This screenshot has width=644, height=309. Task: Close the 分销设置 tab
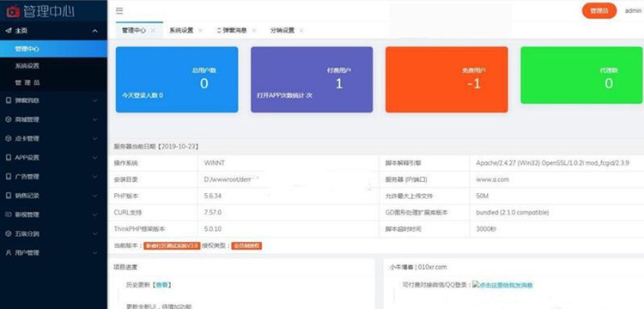coord(301,30)
